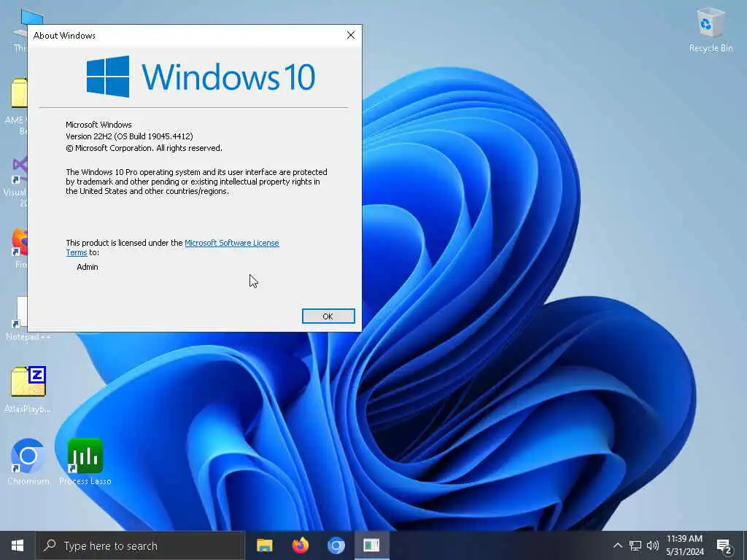Click the Windows 10 logo banner
Viewport: 747px width, 560px height.
click(201, 77)
